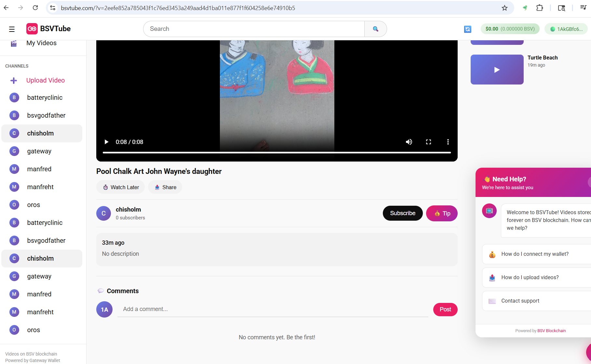This screenshot has height=364, width=591.
Task: Open the browser media controls icon
Action: [583, 8]
